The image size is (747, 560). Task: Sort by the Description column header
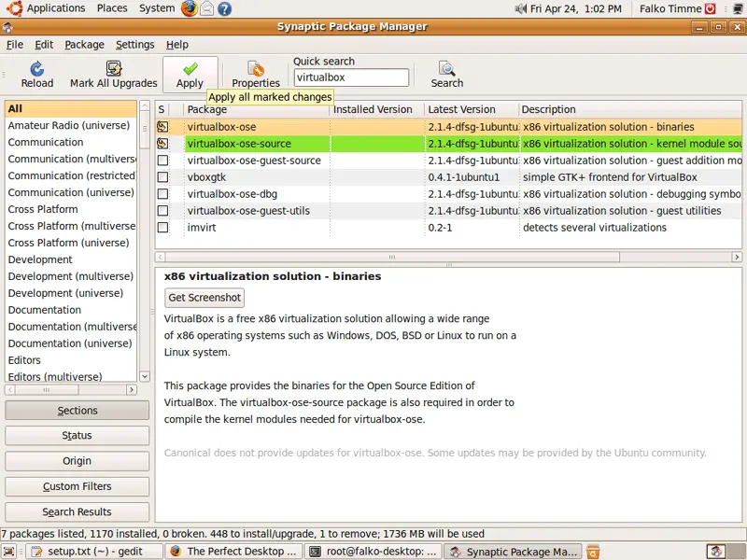pyautogui.click(x=629, y=109)
